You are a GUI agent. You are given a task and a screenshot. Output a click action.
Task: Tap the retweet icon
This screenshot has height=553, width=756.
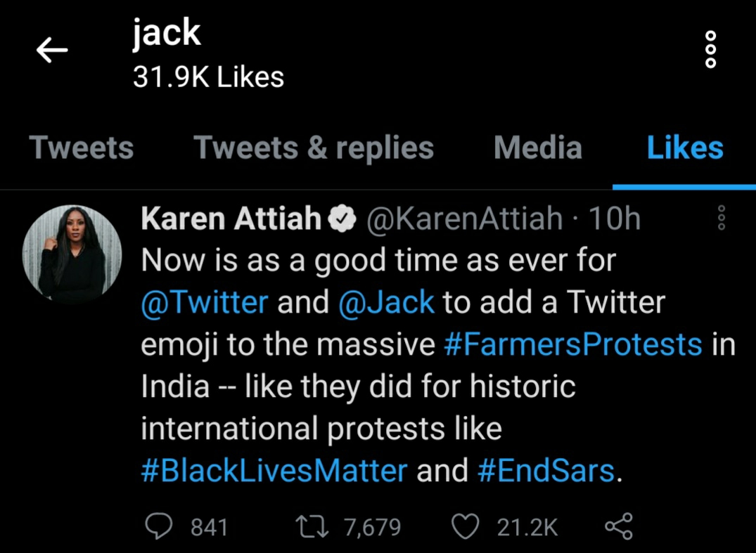point(312,527)
